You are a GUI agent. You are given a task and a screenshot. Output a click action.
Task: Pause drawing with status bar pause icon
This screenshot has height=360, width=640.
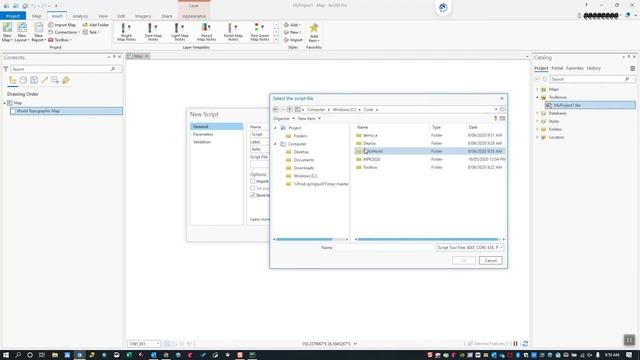coord(516,344)
